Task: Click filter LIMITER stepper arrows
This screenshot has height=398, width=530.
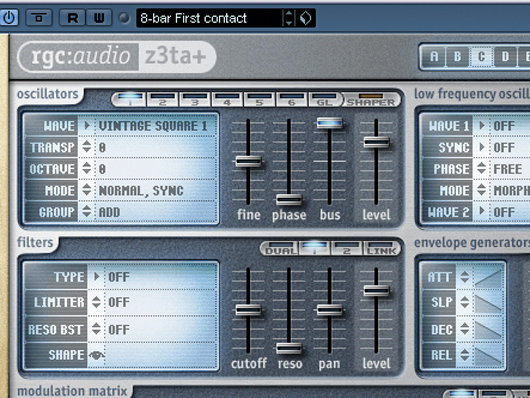Action: pos(96,302)
